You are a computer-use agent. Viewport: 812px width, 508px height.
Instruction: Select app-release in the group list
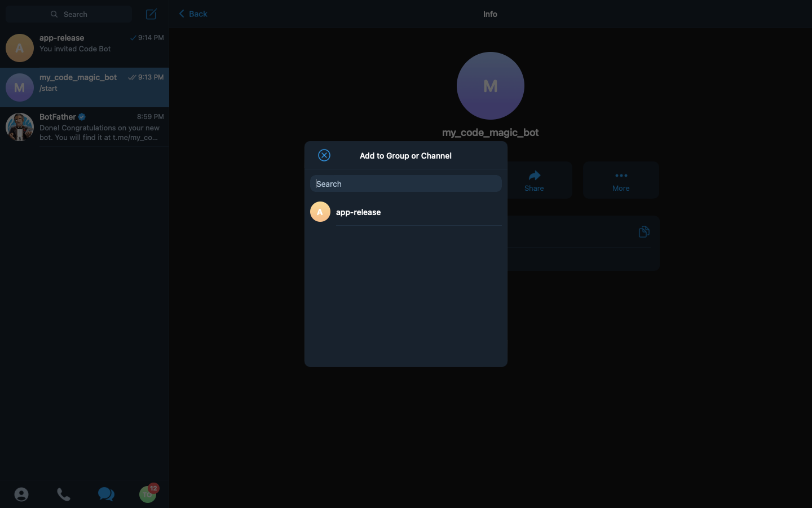click(x=406, y=212)
